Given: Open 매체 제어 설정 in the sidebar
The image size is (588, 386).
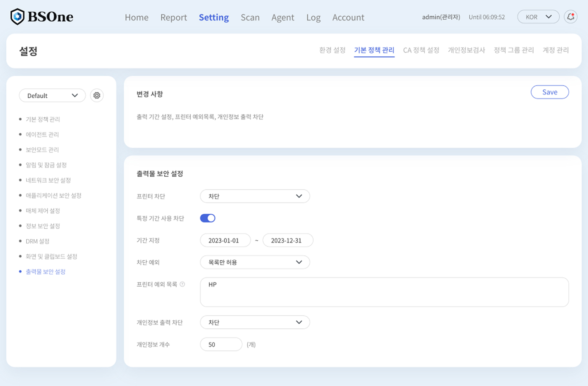Looking at the screenshot, I should 43,211.
